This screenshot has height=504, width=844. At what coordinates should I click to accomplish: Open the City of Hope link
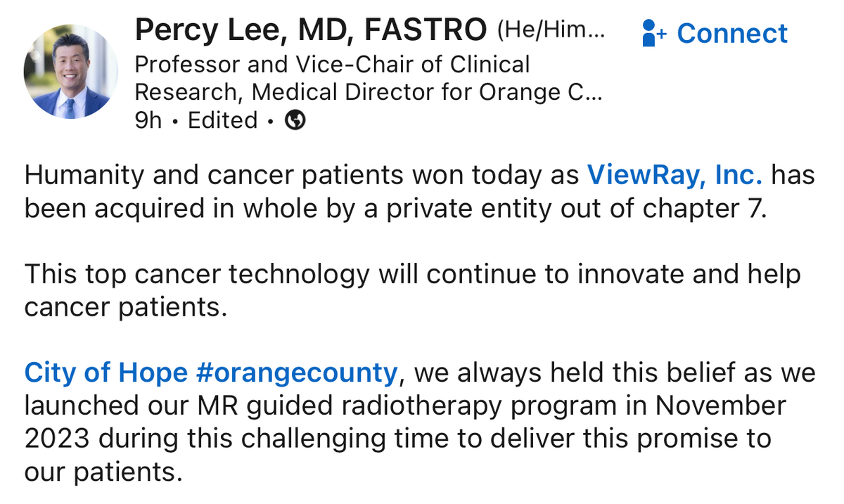point(106,372)
